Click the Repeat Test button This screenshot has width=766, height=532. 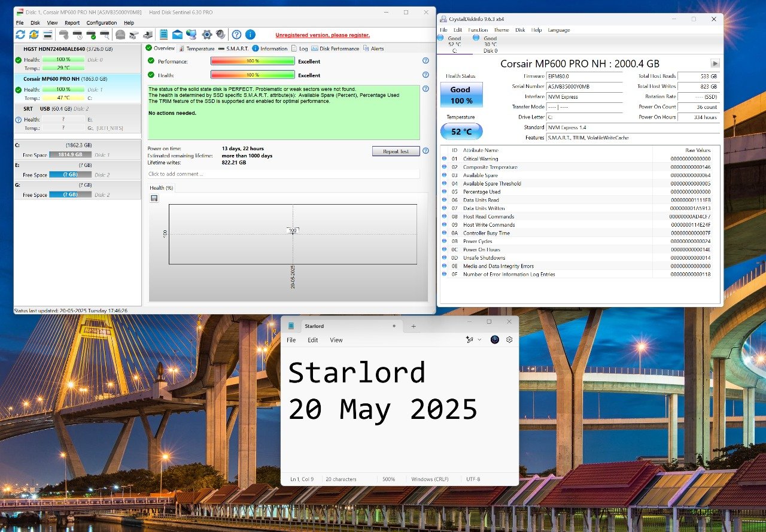(396, 151)
